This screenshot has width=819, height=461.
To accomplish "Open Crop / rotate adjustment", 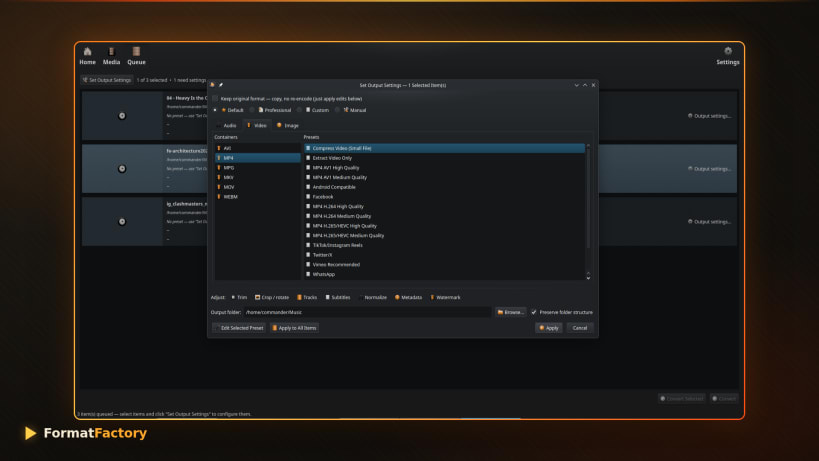I will pyautogui.click(x=272, y=298).
